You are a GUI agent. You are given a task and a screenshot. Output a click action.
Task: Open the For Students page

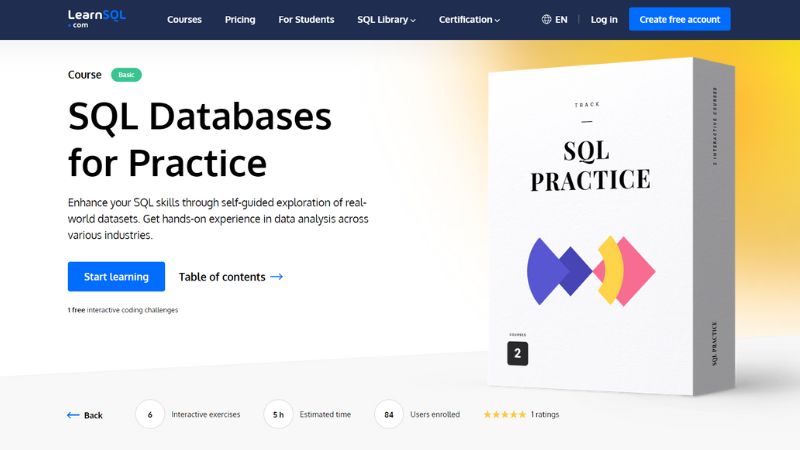pyautogui.click(x=306, y=19)
